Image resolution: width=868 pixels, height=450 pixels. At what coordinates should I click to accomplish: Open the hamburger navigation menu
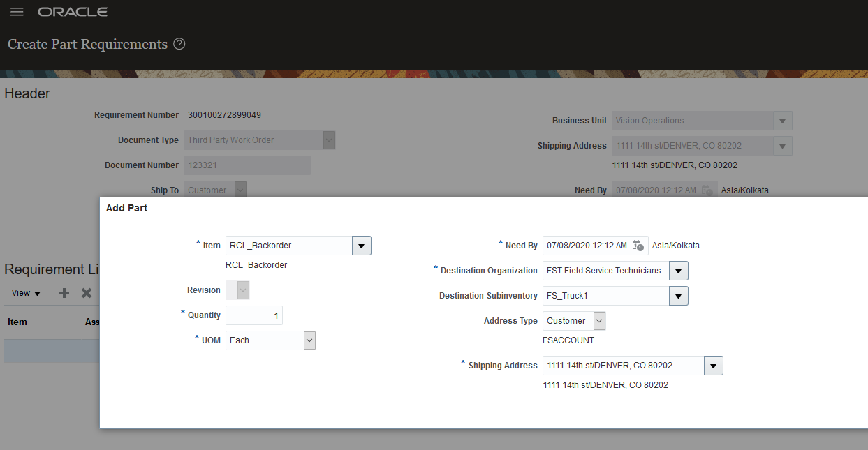click(x=17, y=12)
